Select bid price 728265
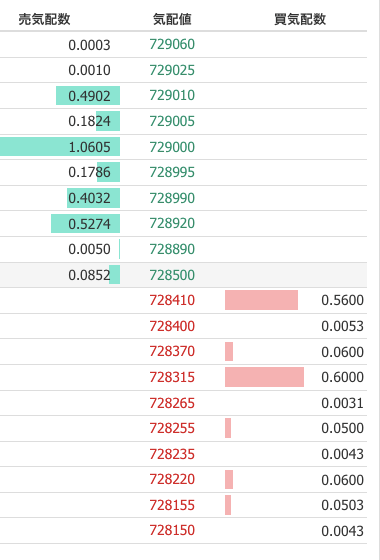The width and height of the screenshot is (380, 560). pyautogui.click(x=172, y=403)
